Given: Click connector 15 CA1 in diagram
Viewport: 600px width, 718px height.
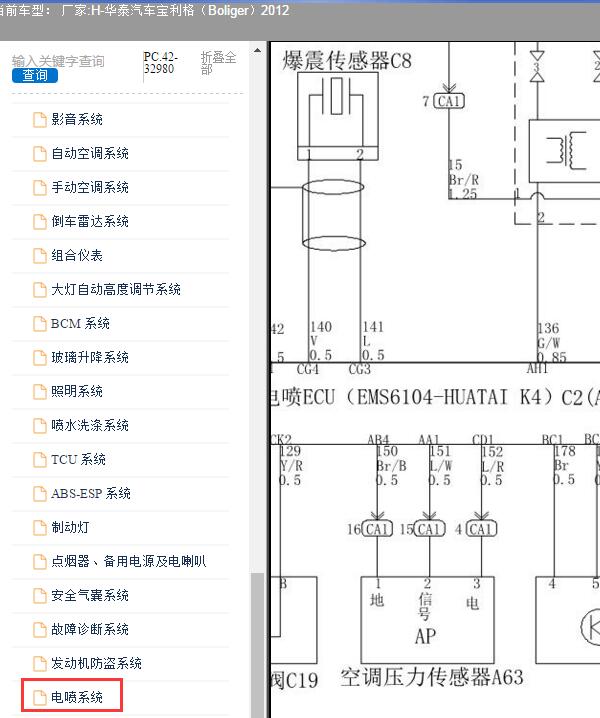Looking at the screenshot, I should (422, 529).
